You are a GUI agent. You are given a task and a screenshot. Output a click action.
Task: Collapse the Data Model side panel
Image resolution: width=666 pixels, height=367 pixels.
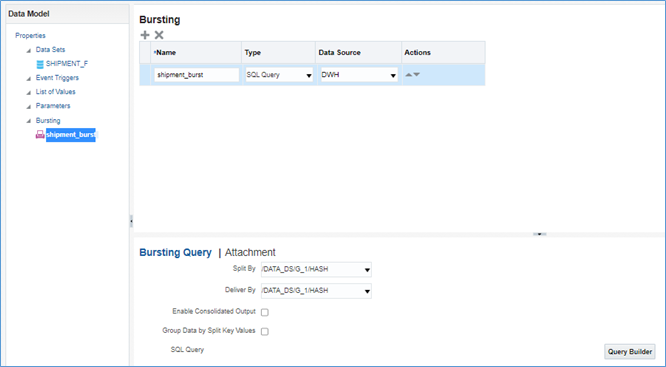(x=131, y=221)
